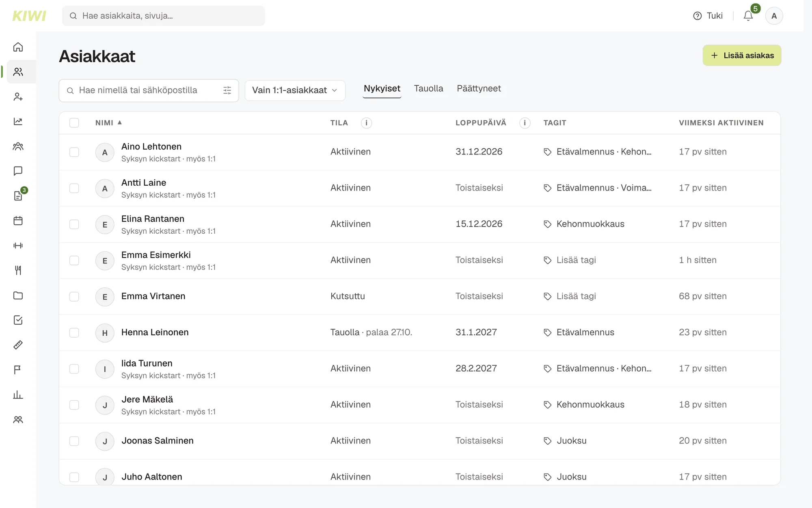812x508 pixels.
Task: Open the chat bubble icon in sidebar
Action: 18,171
